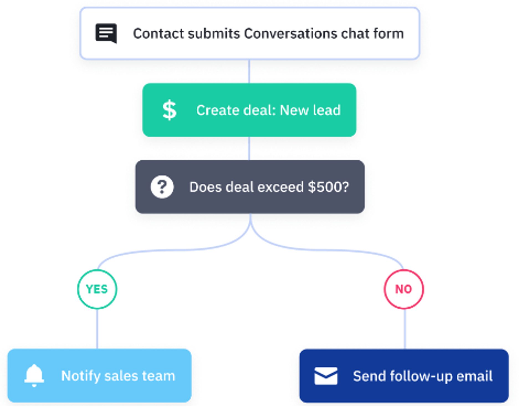Click connector line below the YES circle

97,329
